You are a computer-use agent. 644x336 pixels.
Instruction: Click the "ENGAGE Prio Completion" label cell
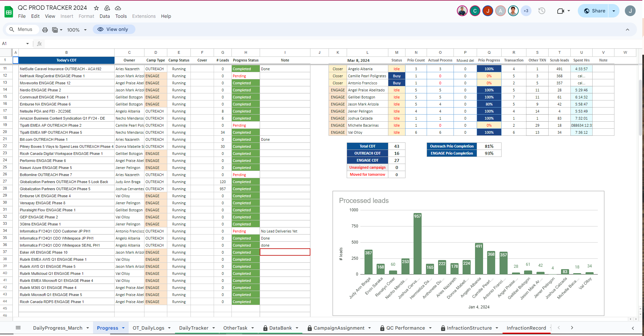pyautogui.click(x=452, y=154)
